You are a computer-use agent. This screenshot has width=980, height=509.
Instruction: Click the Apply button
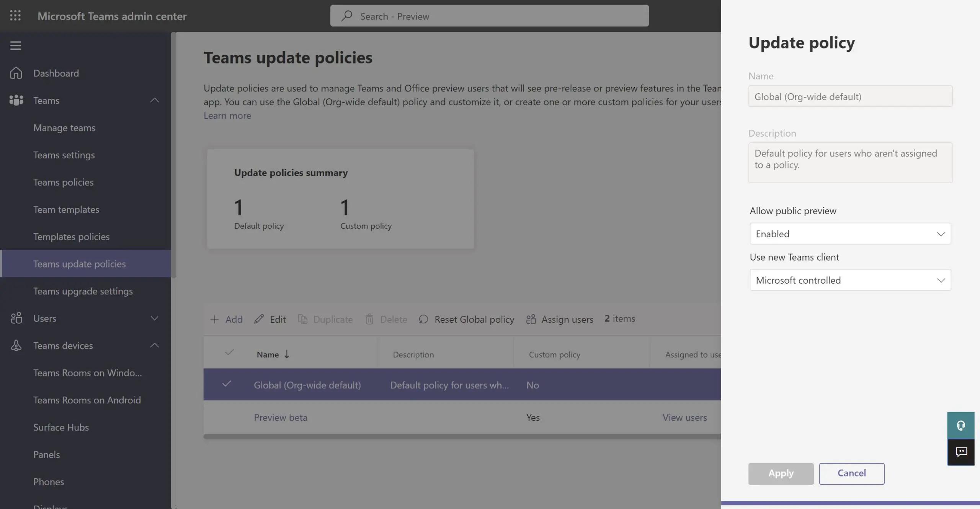pyautogui.click(x=781, y=473)
